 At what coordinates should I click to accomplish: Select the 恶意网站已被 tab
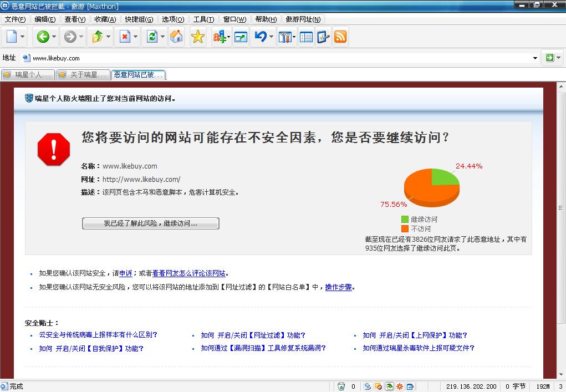point(139,75)
